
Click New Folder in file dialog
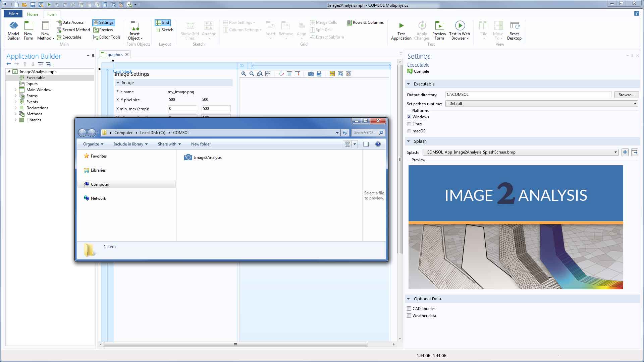click(201, 144)
